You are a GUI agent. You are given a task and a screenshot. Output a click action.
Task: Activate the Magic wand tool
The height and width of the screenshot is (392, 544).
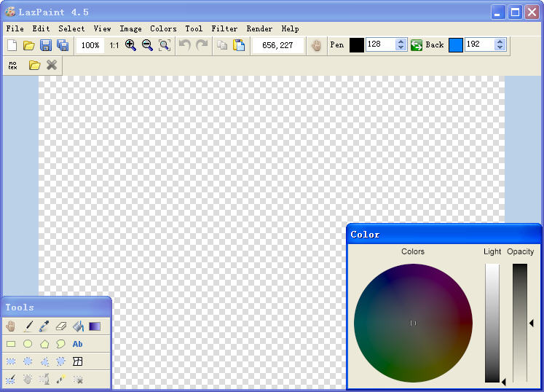pos(61,379)
